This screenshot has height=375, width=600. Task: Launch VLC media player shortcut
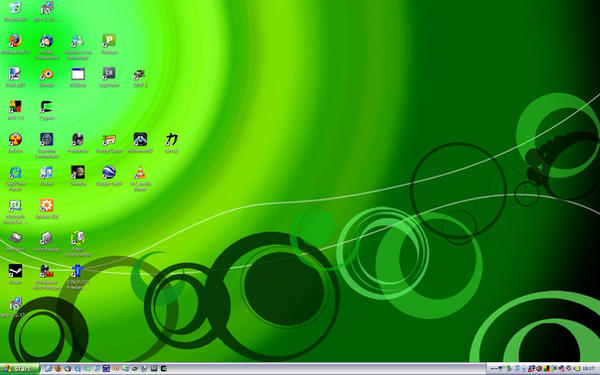pos(140,173)
